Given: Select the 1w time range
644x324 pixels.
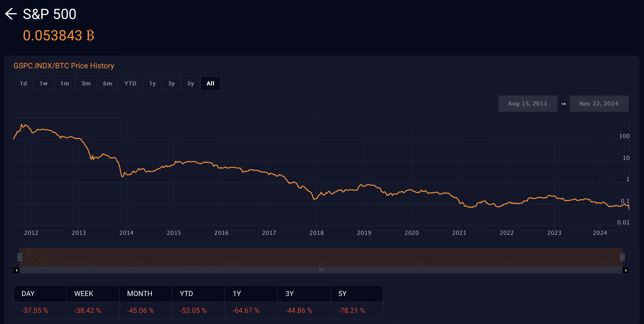Looking at the screenshot, I should pos(43,83).
